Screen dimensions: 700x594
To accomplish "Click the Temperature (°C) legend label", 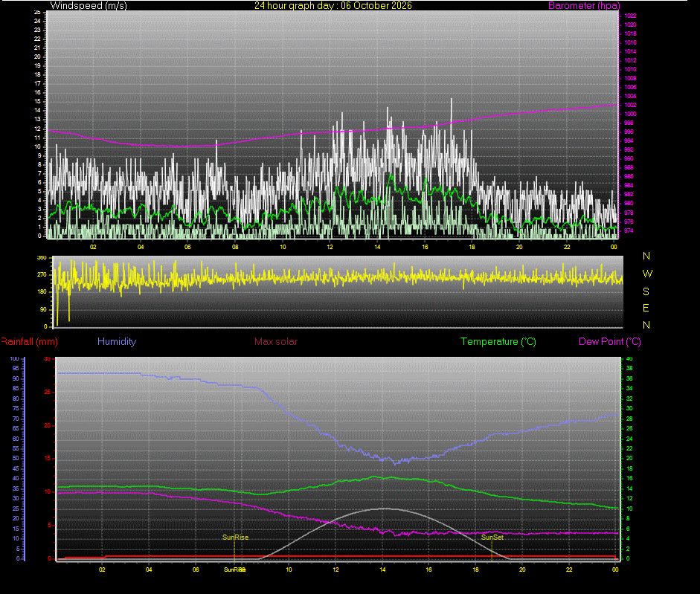I will click(498, 341).
